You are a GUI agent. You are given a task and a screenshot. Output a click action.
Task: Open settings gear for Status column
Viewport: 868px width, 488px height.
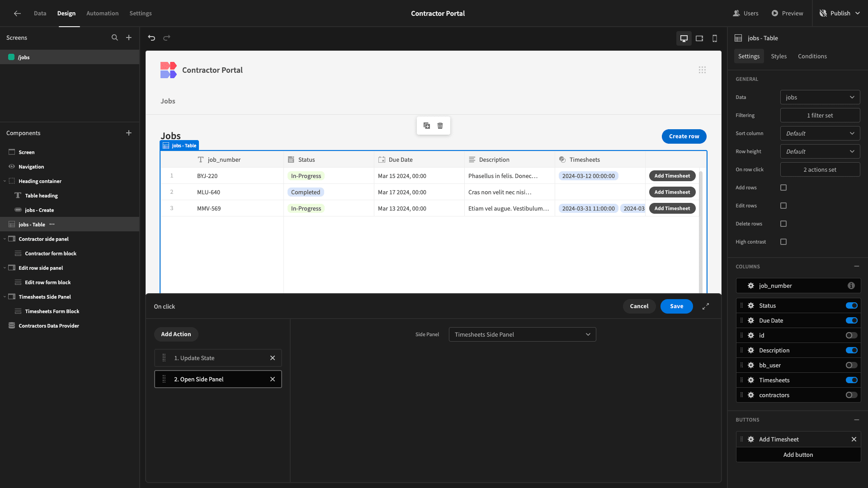point(751,306)
